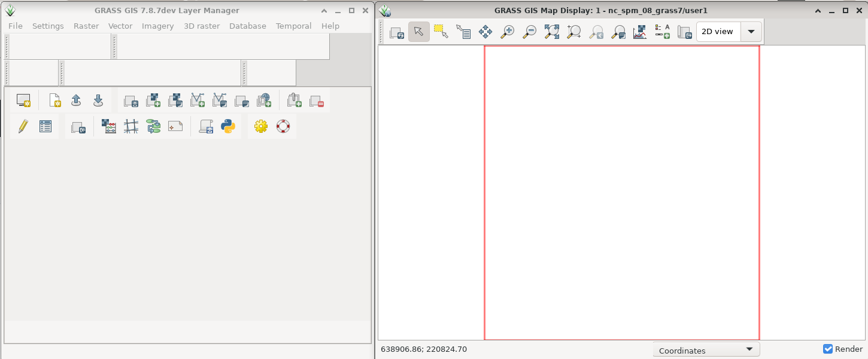Add group with paperclip icon
The image size is (868, 359).
pos(294,101)
